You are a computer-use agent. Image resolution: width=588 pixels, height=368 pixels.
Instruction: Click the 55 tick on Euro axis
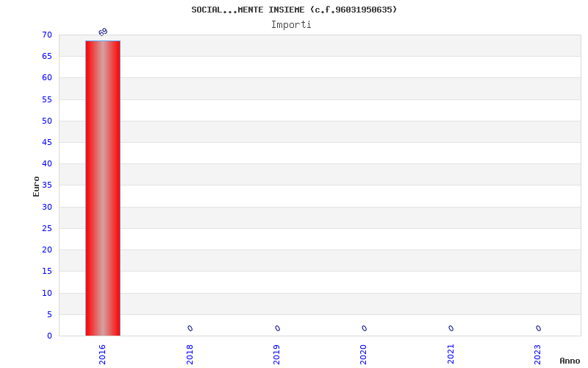pyautogui.click(x=47, y=99)
